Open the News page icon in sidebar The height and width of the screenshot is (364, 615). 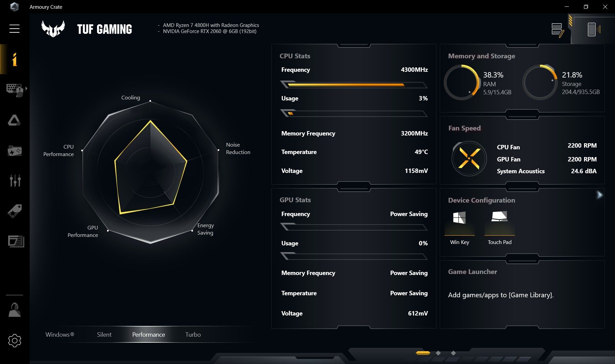[x=16, y=241]
